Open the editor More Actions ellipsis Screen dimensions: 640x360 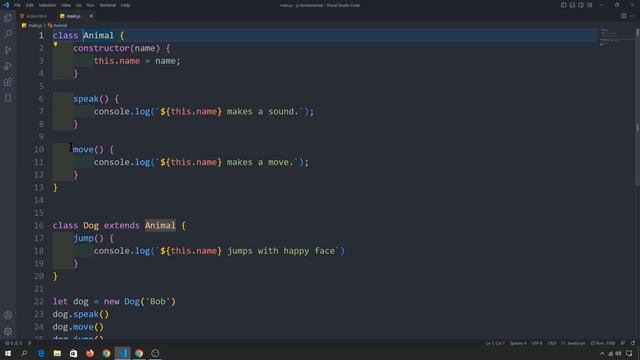633,16
